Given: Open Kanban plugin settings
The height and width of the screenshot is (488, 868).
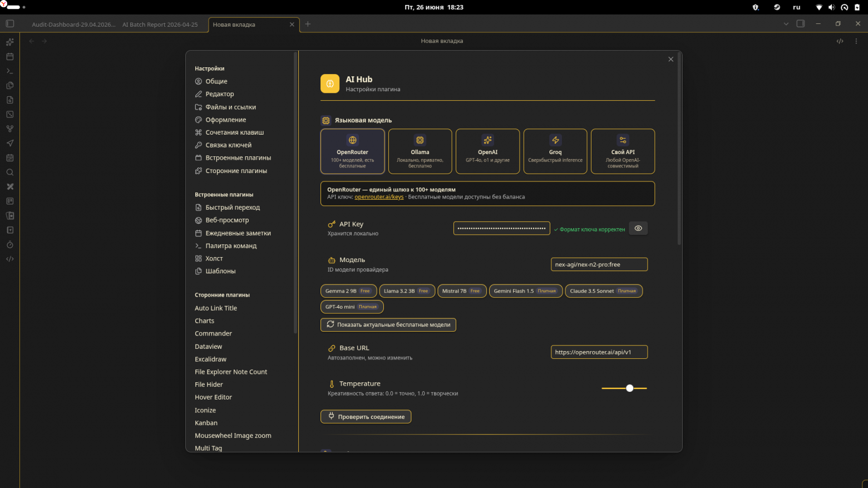Looking at the screenshot, I should 206,423.
